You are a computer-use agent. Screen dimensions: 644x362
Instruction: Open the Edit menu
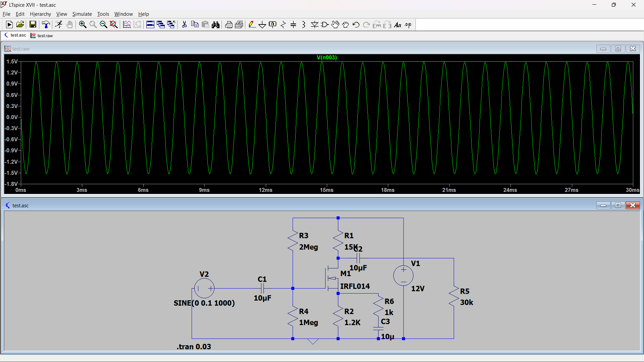(x=20, y=14)
